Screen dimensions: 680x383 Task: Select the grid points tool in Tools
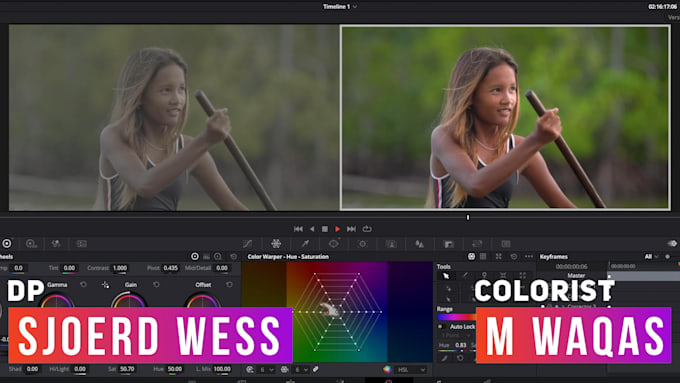tap(523, 275)
